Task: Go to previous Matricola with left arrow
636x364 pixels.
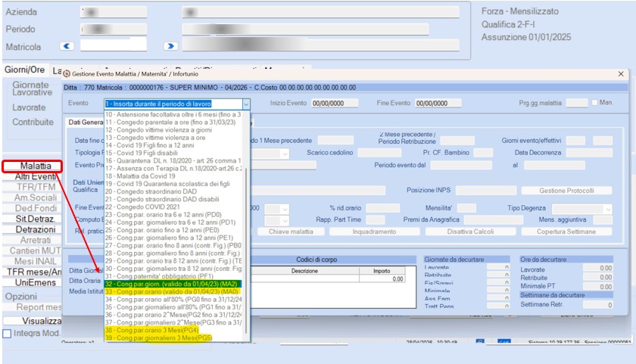Action: (x=67, y=46)
